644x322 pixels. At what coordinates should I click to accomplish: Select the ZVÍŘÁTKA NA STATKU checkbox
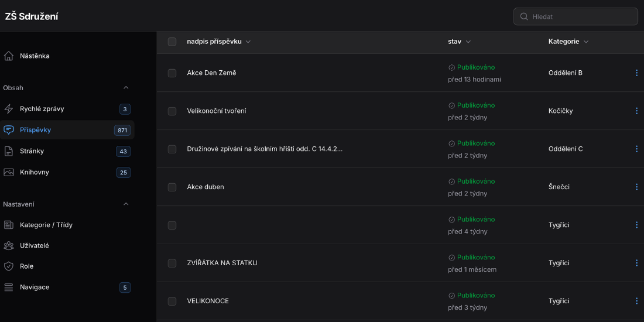(172, 263)
